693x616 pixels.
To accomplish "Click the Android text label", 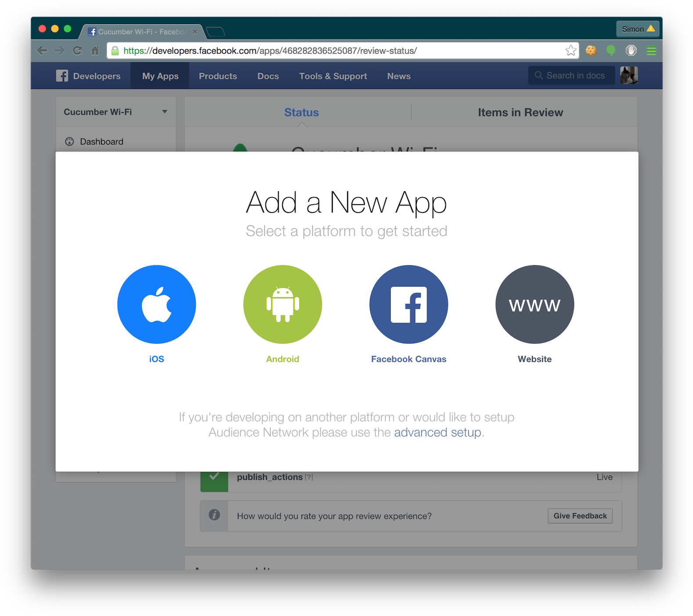I will click(x=283, y=359).
